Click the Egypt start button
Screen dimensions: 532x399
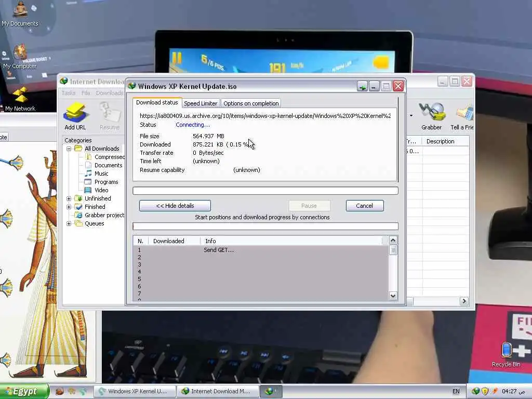(x=24, y=391)
